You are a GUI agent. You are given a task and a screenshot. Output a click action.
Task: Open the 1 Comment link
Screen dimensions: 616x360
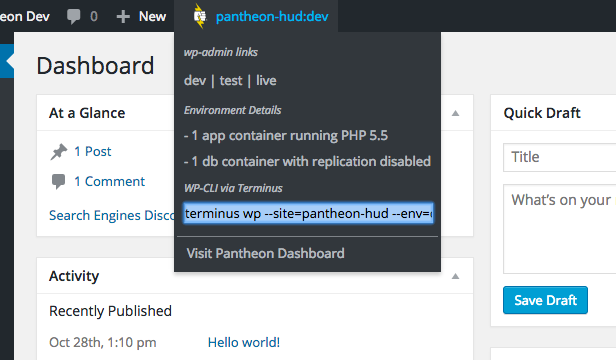point(110,182)
